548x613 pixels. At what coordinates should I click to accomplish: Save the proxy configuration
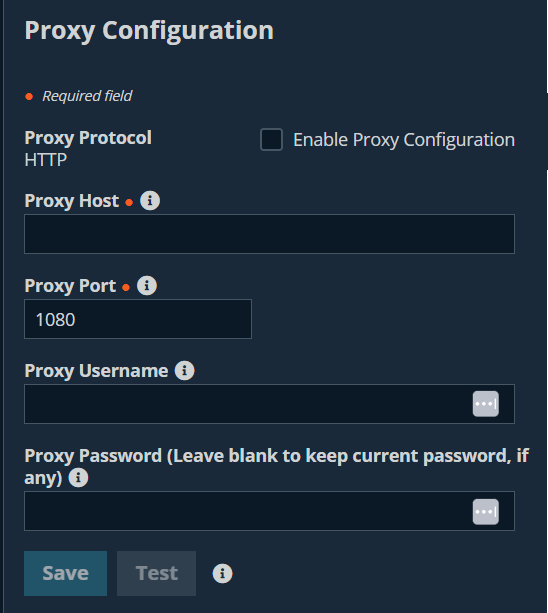click(x=65, y=574)
